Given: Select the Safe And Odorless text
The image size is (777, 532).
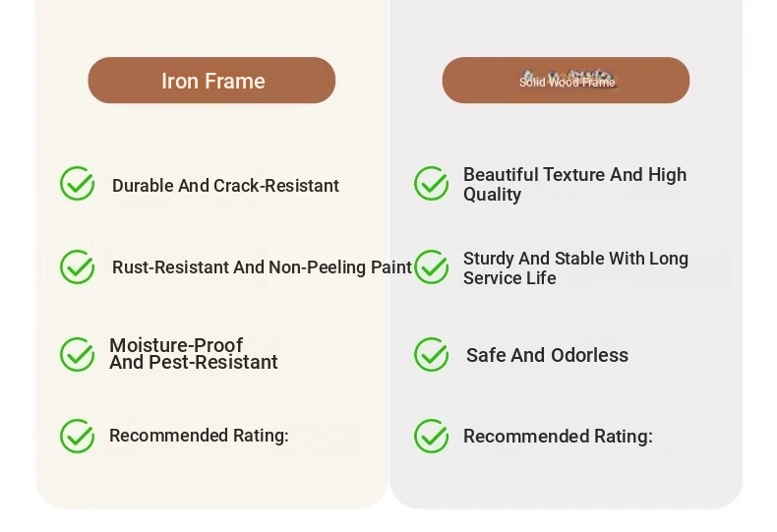Looking at the screenshot, I should pos(547,355).
